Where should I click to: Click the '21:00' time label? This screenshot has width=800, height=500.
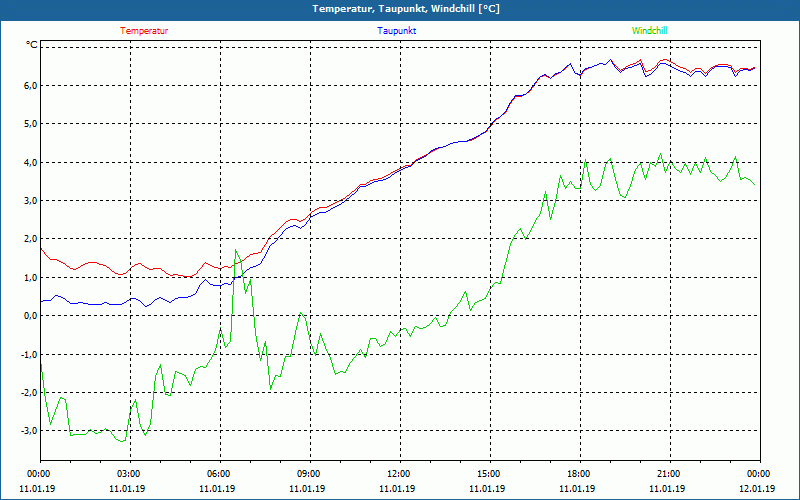[x=670, y=474]
